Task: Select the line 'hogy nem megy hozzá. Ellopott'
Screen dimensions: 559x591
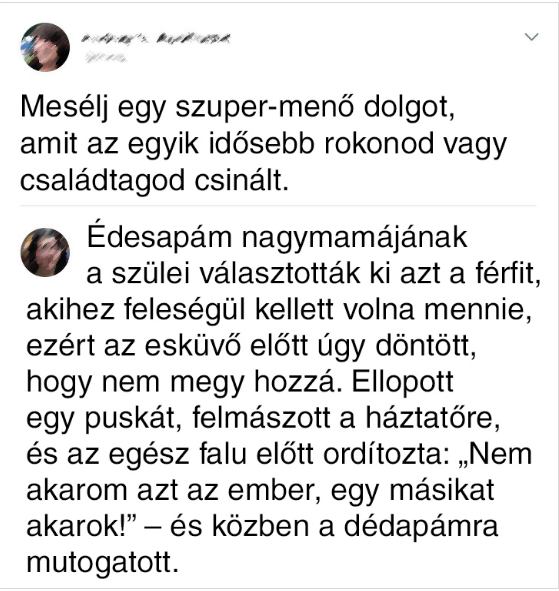Action: [240, 383]
